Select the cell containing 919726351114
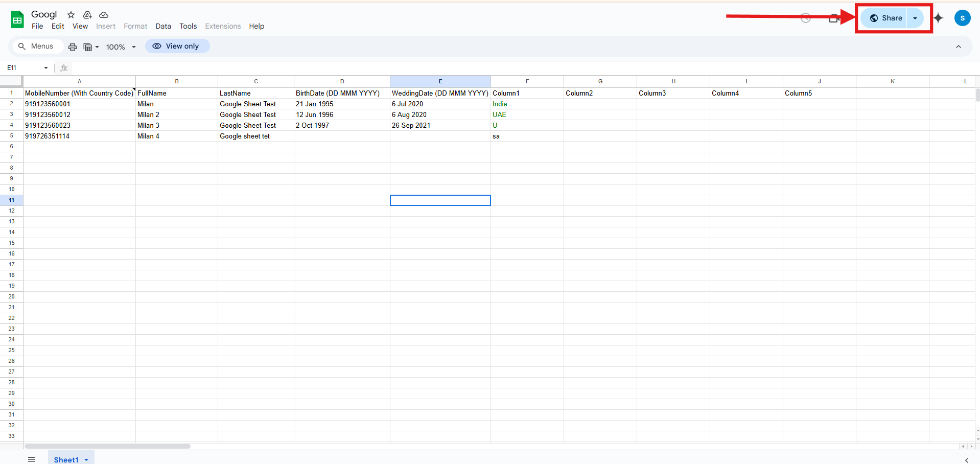Screen dimensions: 980x464 79,136
